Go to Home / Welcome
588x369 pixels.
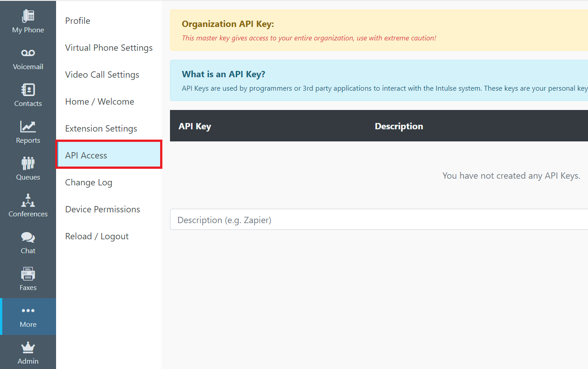point(99,101)
